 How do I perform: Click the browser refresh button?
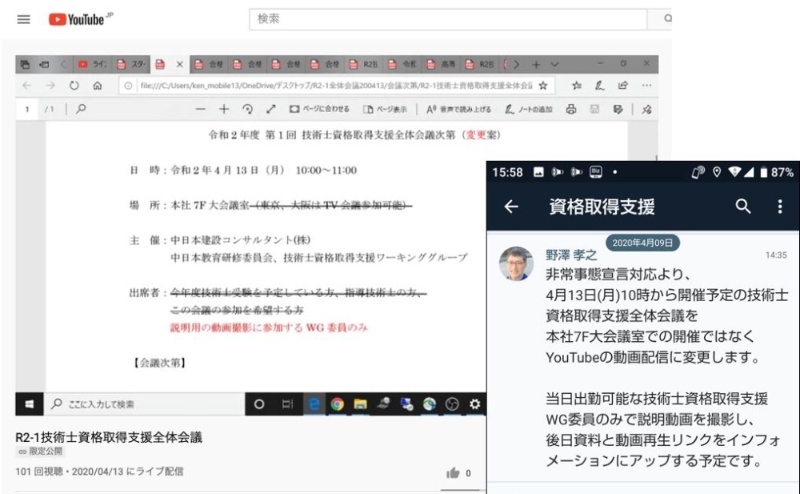coord(74,86)
